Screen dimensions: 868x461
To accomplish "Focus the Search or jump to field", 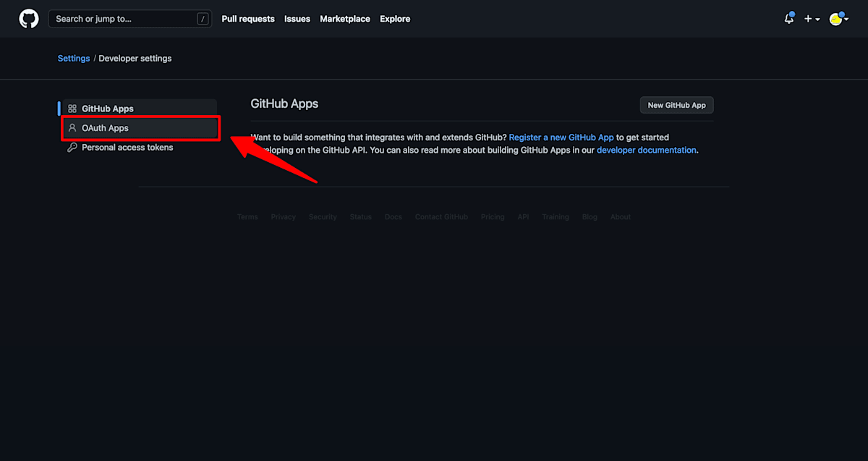I will point(130,19).
